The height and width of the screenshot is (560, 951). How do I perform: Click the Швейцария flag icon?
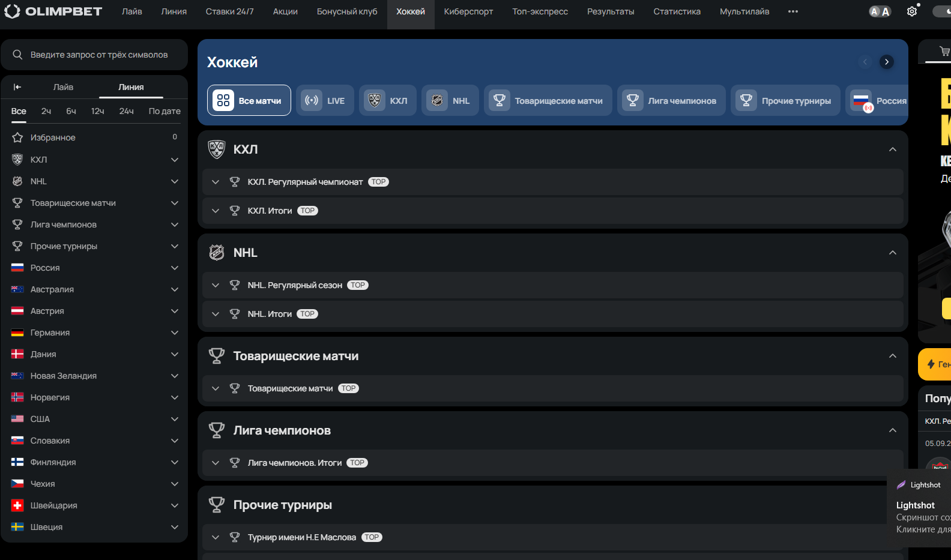pyautogui.click(x=17, y=505)
